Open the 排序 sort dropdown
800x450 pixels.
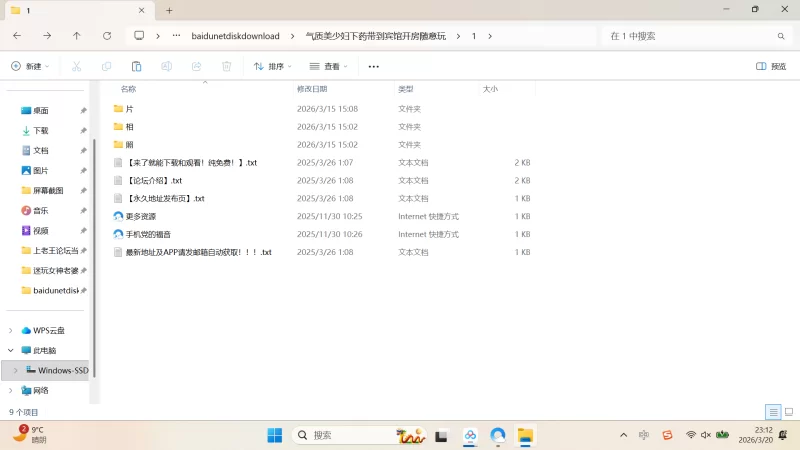(272, 66)
